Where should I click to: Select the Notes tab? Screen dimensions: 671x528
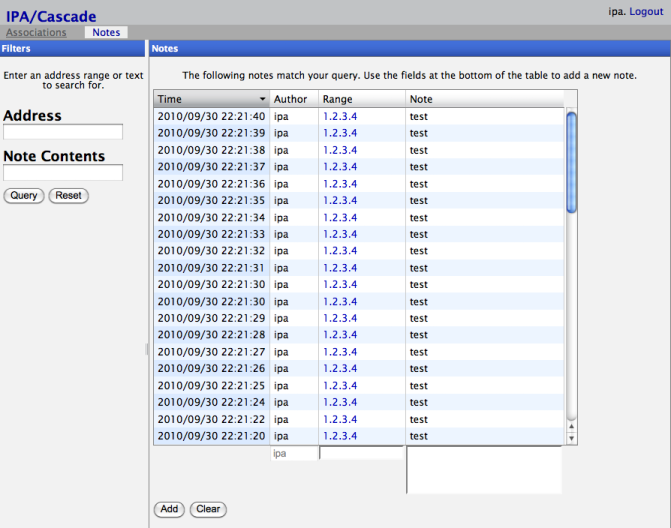tap(105, 33)
